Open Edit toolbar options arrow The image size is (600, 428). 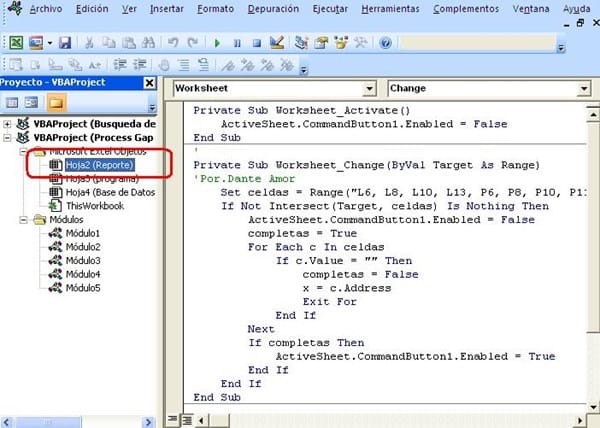pos(304,70)
